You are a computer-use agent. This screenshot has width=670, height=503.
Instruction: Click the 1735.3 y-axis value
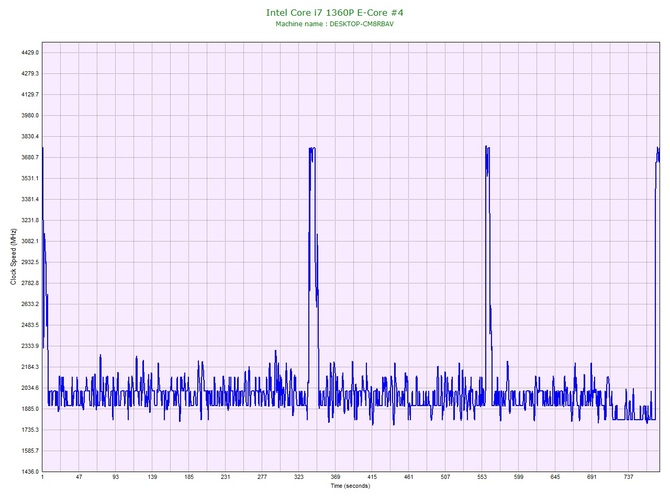pos(30,429)
